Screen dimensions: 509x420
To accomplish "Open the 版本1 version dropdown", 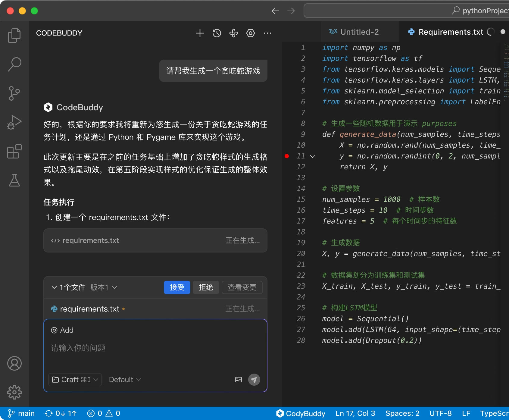I will pos(103,287).
